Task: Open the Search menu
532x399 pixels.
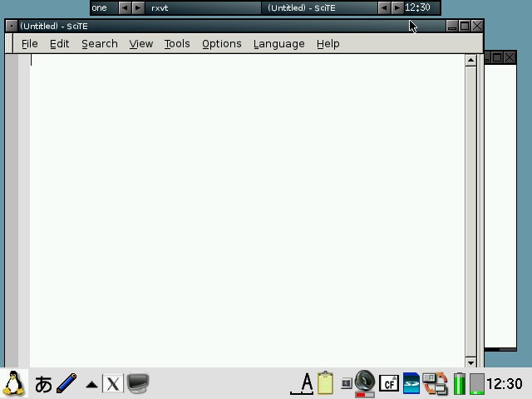Action: tap(99, 43)
